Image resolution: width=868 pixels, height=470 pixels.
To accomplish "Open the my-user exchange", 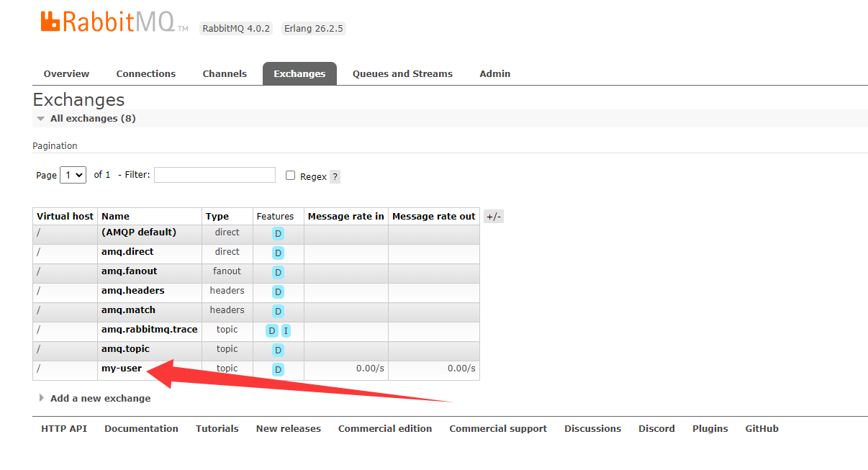I will tap(122, 369).
